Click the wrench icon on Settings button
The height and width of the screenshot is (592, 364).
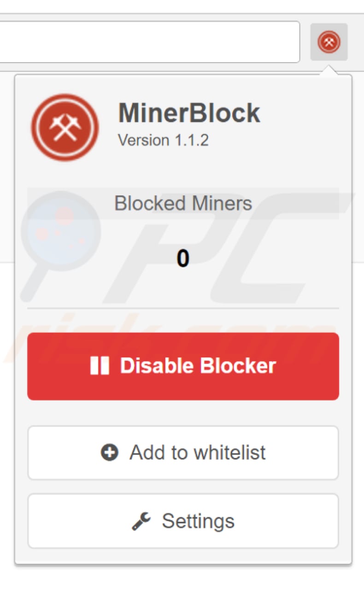click(141, 521)
